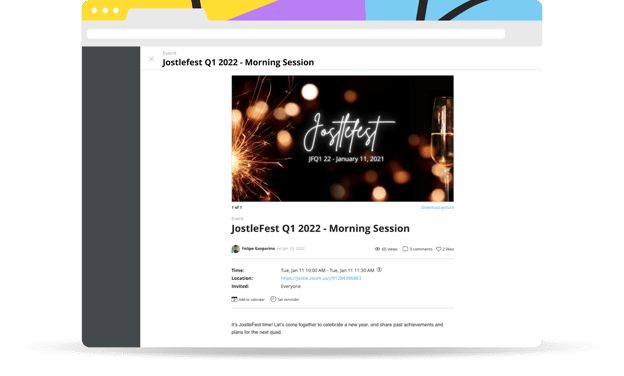
Task: Close the event details panel
Action: [x=151, y=59]
